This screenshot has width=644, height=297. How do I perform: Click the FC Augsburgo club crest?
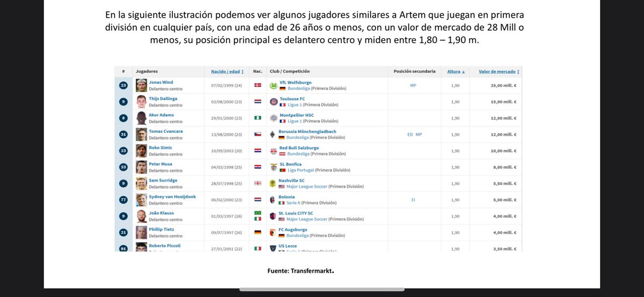(273, 233)
